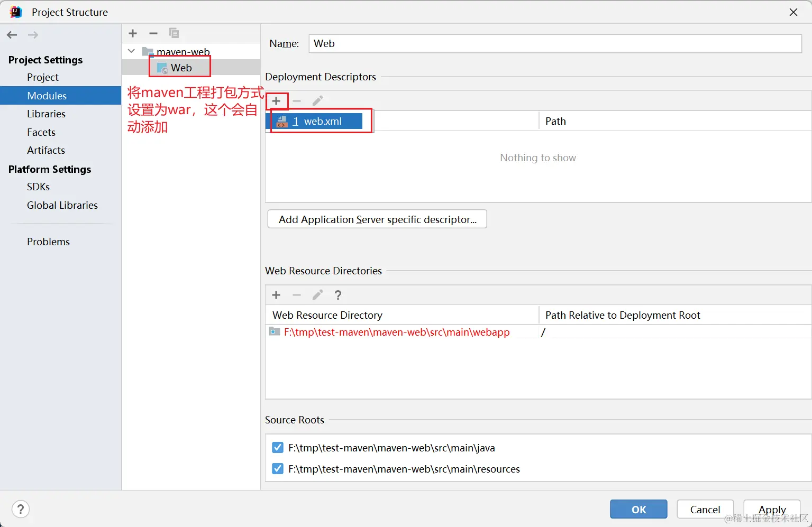Open dialog help at bottom left
This screenshot has width=812, height=527.
(x=20, y=510)
